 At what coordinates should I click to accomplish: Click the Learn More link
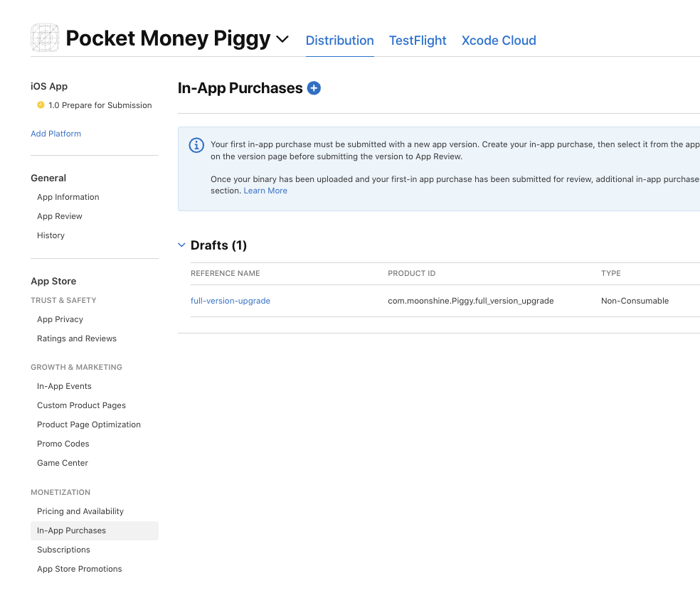[265, 191]
